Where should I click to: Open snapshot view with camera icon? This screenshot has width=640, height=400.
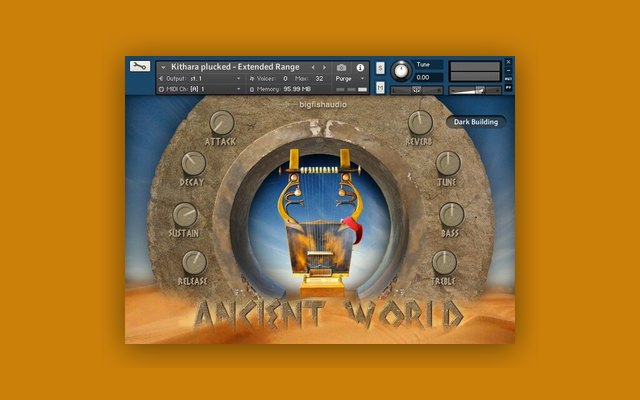(342, 67)
